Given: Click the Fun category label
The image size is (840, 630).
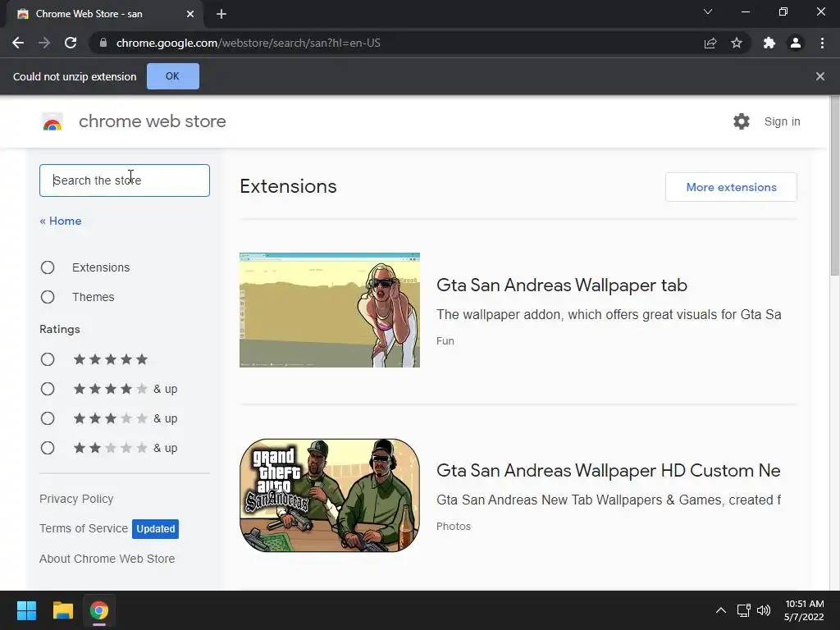Looking at the screenshot, I should (x=445, y=340).
